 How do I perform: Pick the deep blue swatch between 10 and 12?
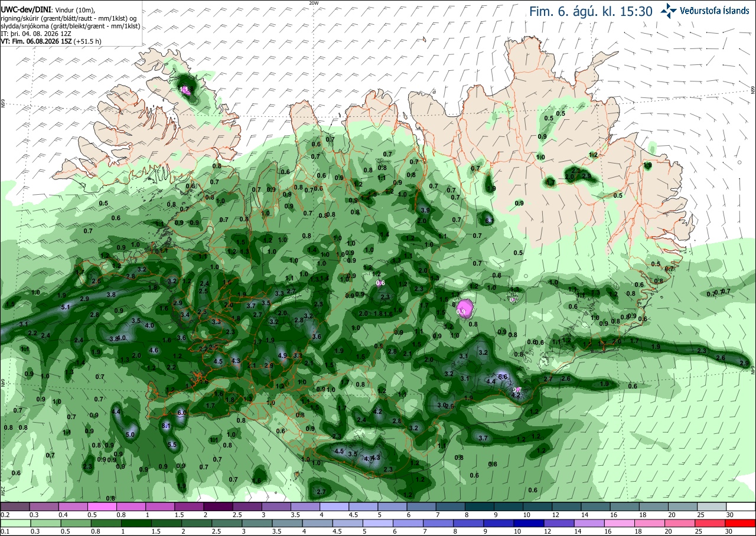pos(537,524)
